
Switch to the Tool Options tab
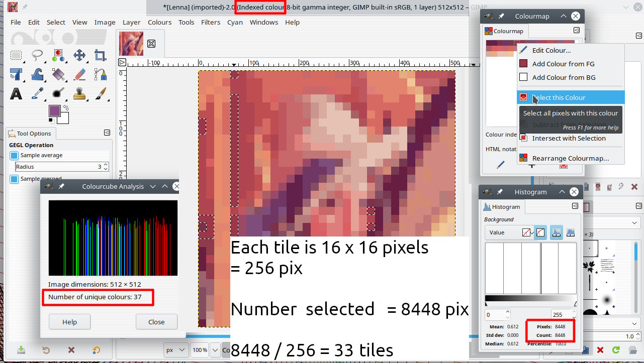[x=30, y=134]
